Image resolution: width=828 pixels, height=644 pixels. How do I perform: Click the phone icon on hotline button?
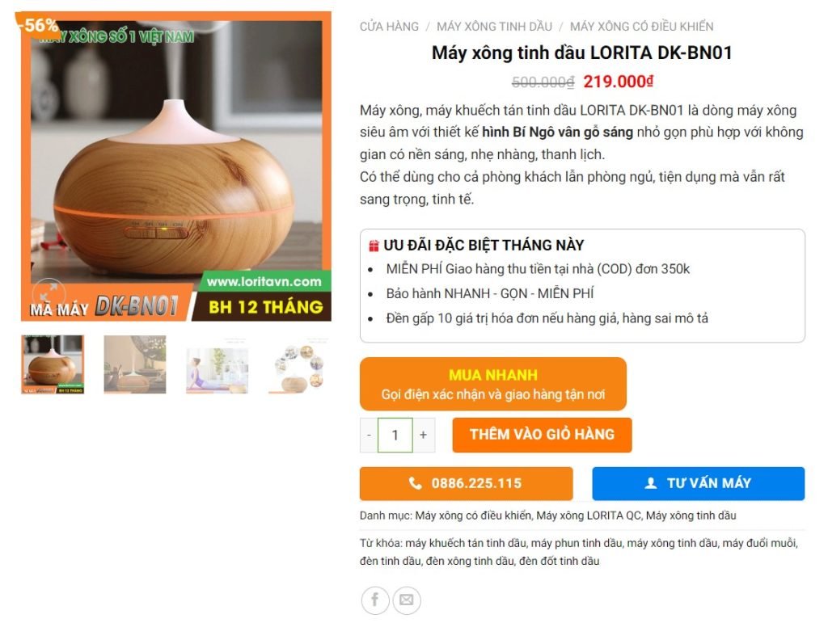416,483
